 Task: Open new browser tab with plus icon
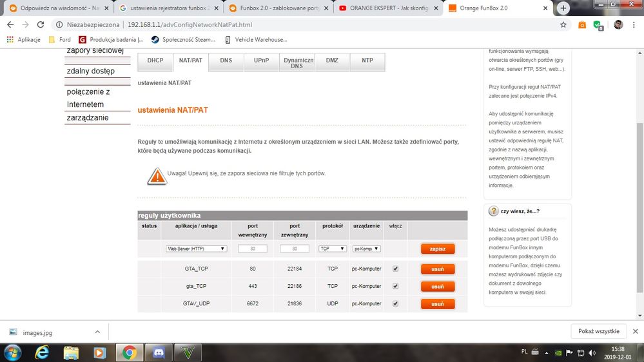point(563,8)
